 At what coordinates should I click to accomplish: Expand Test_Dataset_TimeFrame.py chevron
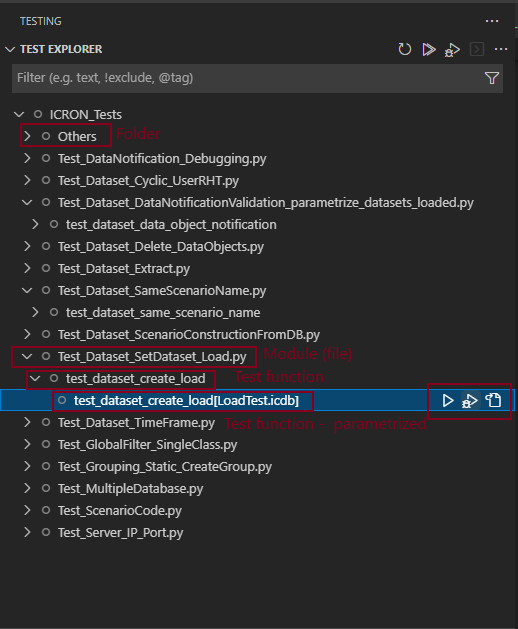tap(27, 422)
